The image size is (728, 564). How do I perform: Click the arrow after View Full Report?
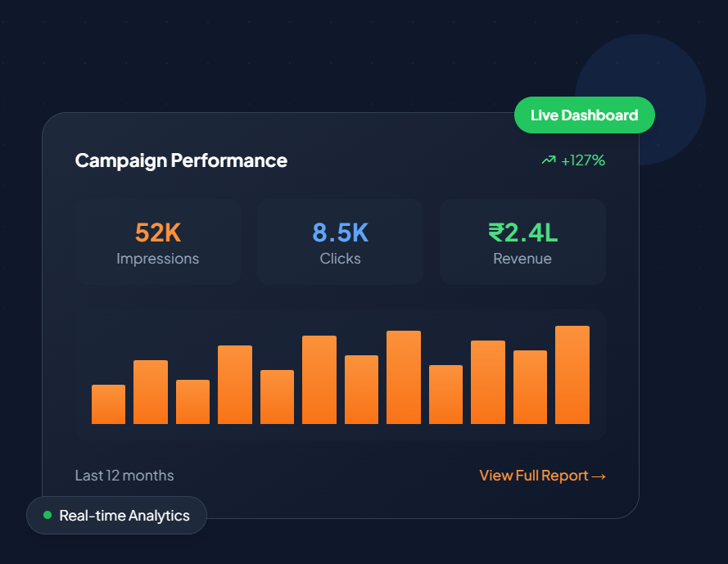click(599, 476)
